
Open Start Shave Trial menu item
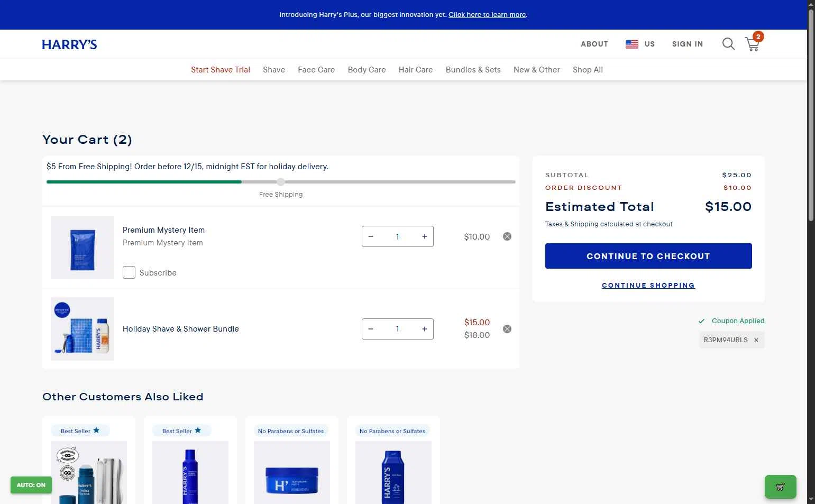tap(221, 70)
